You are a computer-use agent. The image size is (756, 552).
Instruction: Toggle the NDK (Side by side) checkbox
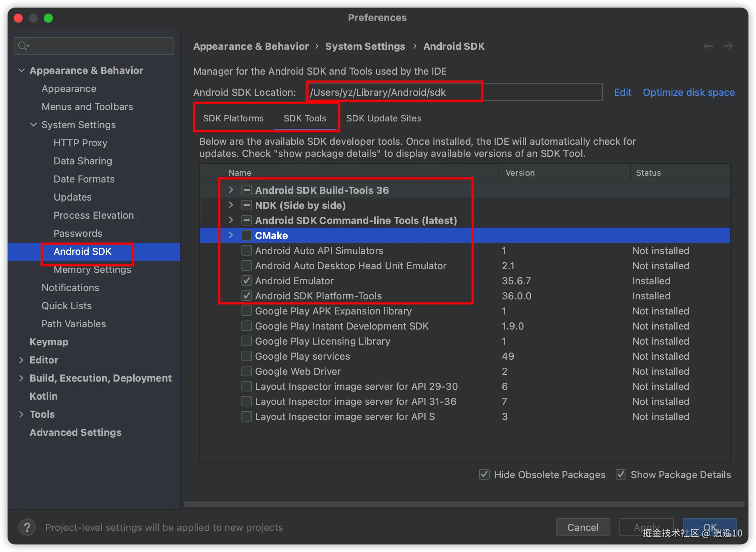tap(247, 205)
